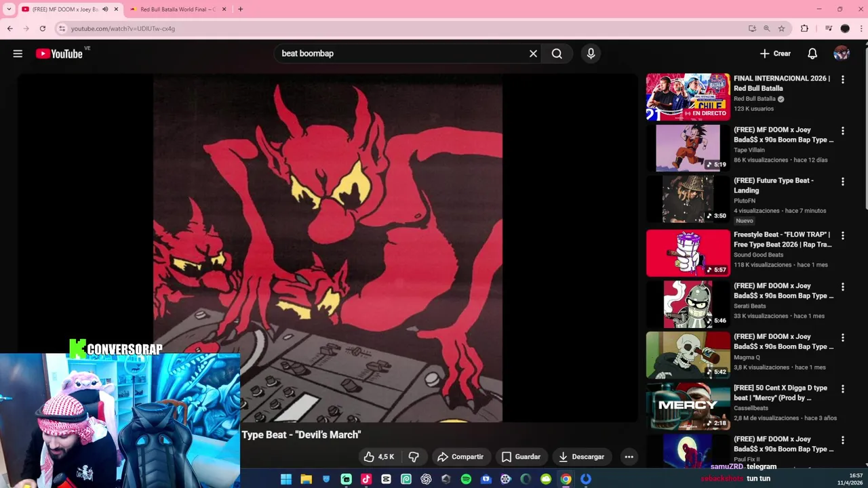The height and width of the screenshot is (488, 868).
Task: Go forward in the browser
Action: 26,28
